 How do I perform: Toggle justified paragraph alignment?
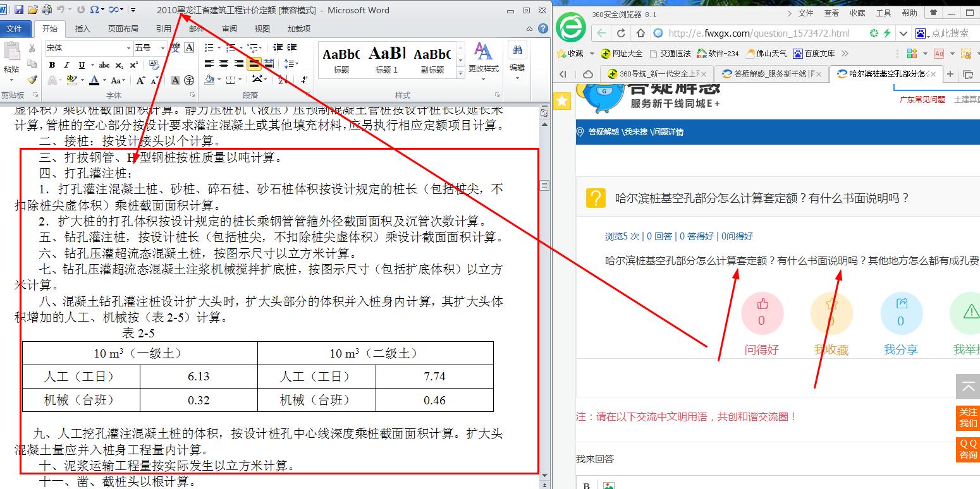pyautogui.click(x=254, y=64)
